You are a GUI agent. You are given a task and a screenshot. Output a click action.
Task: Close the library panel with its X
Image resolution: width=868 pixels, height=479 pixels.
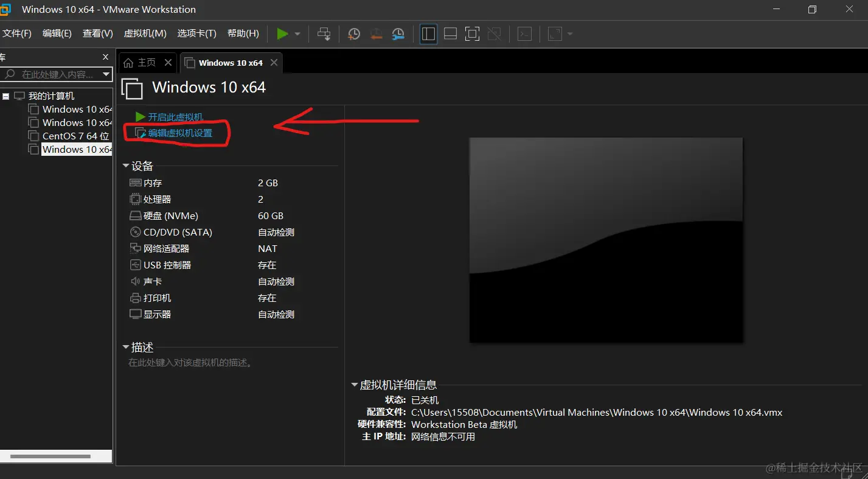105,57
